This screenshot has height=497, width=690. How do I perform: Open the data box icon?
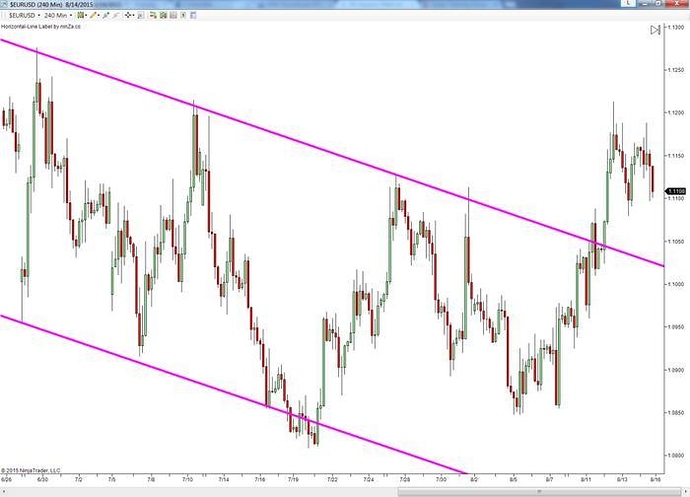[141, 15]
